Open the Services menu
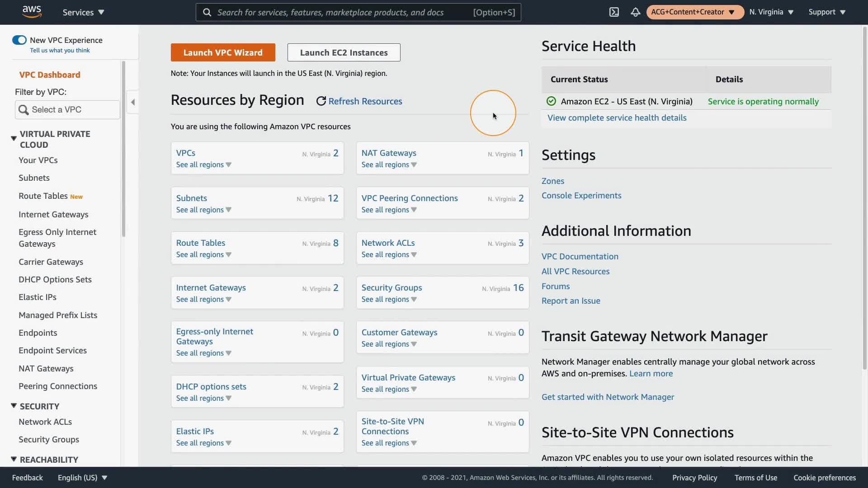Screen dimensions: 868x488 tap(83, 12)
